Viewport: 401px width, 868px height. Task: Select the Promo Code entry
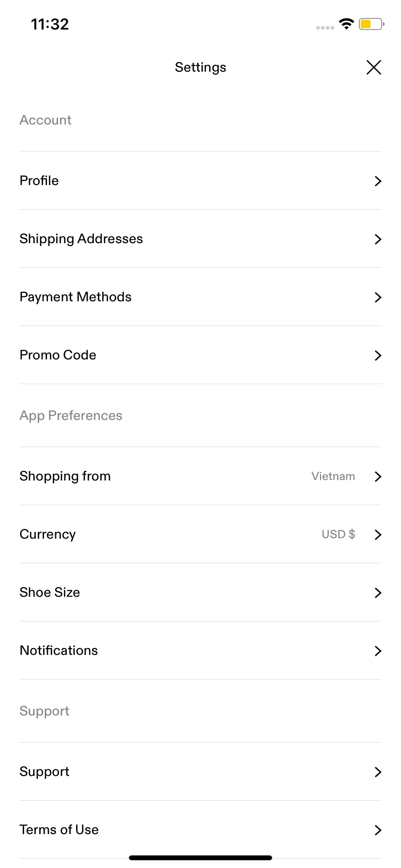pos(200,355)
